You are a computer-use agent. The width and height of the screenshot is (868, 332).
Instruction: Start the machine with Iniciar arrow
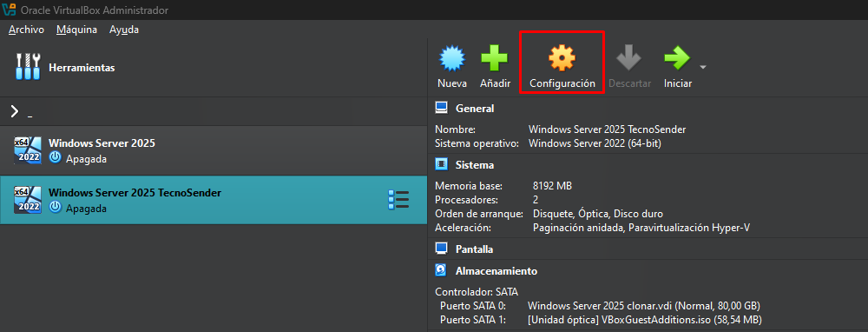click(x=677, y=58)
